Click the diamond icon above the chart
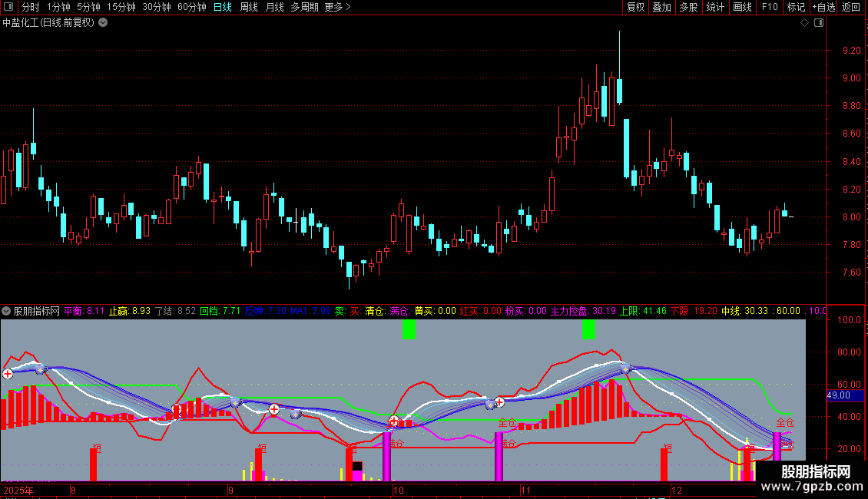Image resolution: width=868 pixels, height=499 pixels. click(x=804, y=23)
